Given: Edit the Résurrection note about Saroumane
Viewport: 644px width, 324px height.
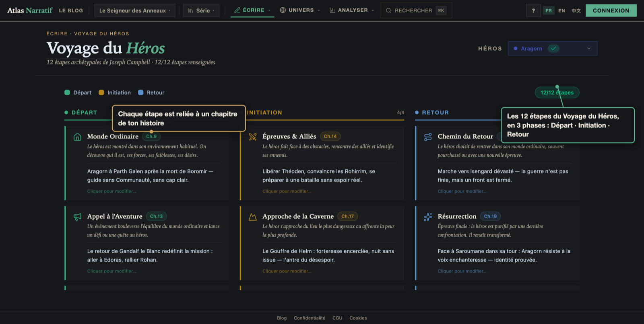Looking at the screenshot, I should tap(505, 256).
